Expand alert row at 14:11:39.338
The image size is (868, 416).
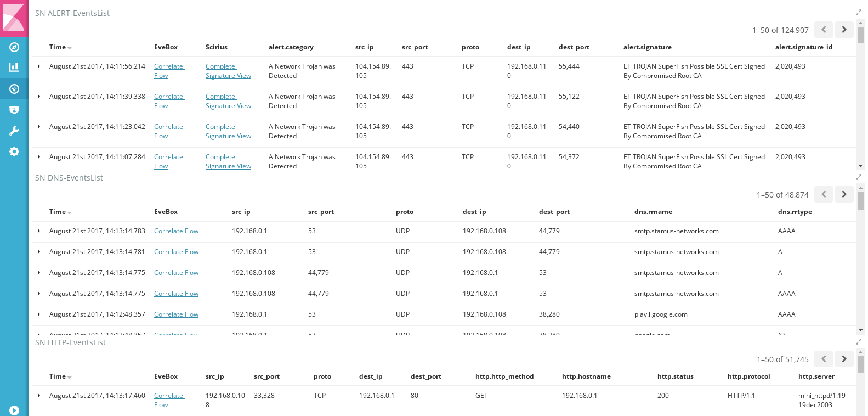coord(39,97)
